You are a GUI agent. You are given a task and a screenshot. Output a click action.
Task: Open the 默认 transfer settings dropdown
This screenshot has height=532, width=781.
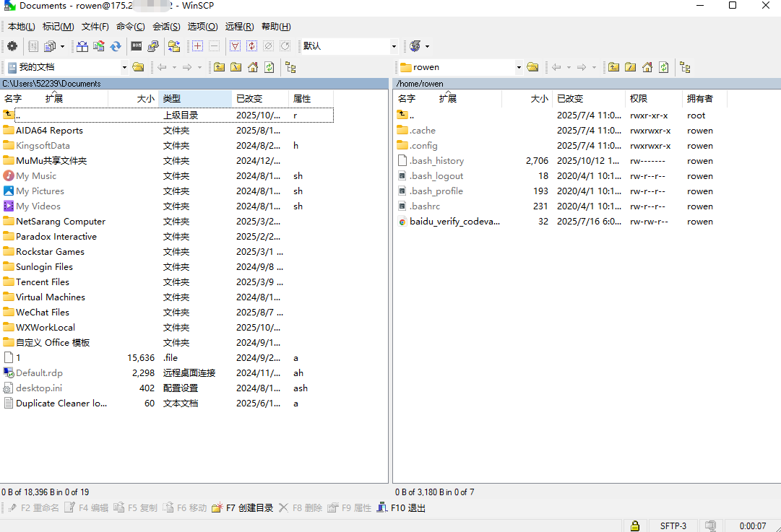tap(394, 45)
